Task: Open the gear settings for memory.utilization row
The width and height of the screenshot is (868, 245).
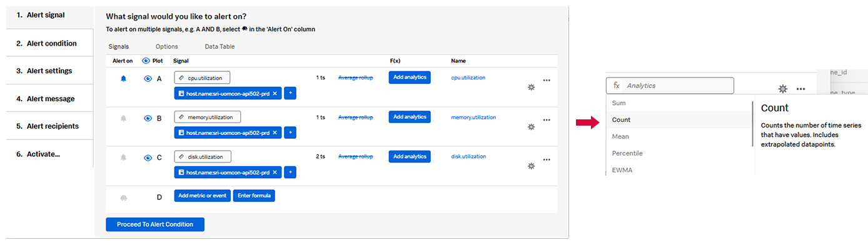Action: tap(532, 126)
